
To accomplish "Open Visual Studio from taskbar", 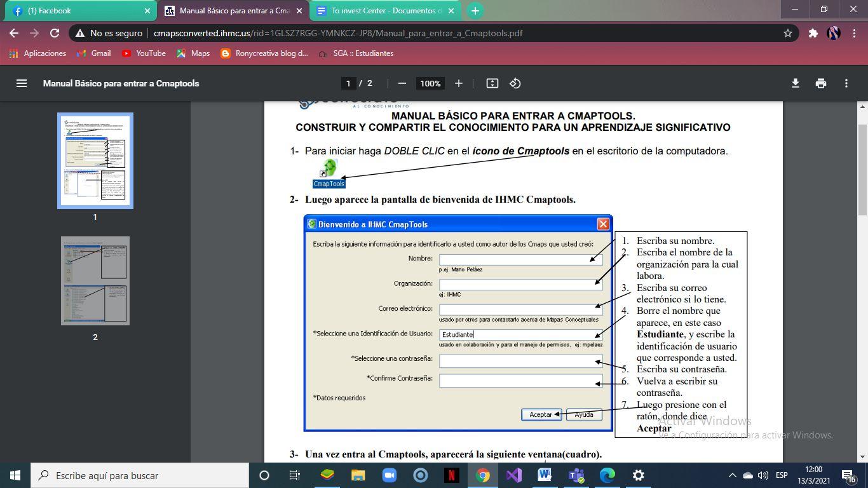I will pyautogui.click(x=513, y=475).
